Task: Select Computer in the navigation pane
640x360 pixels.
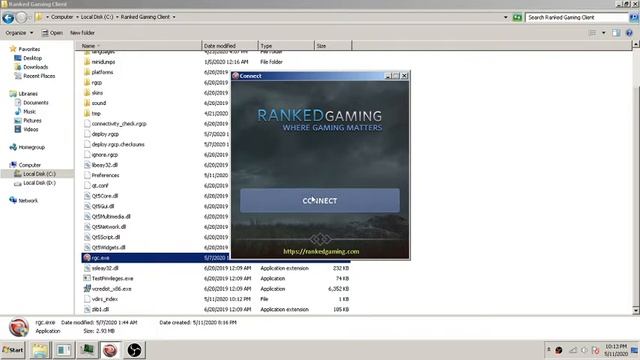Action: [x=29, y=165]
